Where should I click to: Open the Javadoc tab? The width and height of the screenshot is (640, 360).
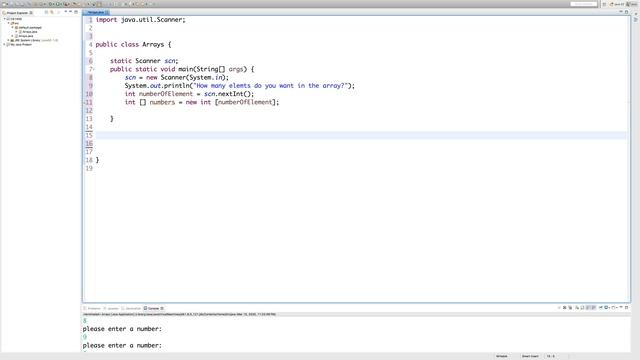[x=111, y=308]
